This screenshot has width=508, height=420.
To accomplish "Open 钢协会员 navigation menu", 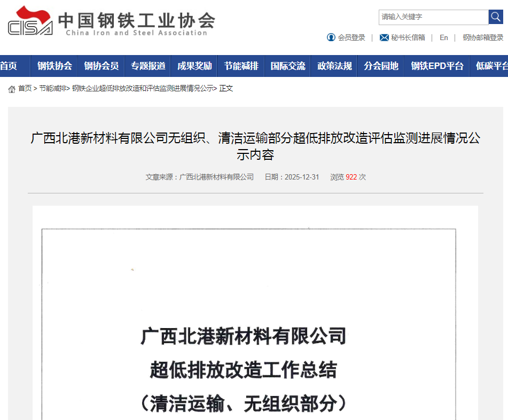I will (101, 66).
